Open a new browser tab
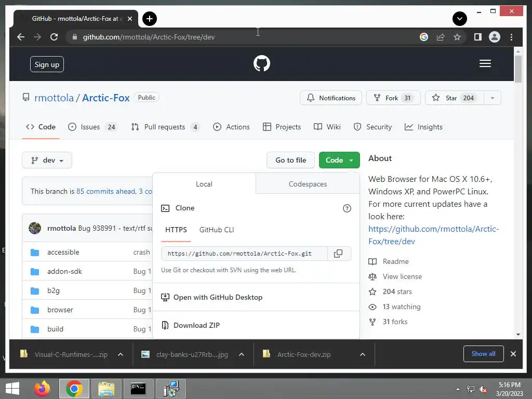Image resolution: width=532 pixels, height=399 pixels. pyautogui.click(x=149, y=19)
